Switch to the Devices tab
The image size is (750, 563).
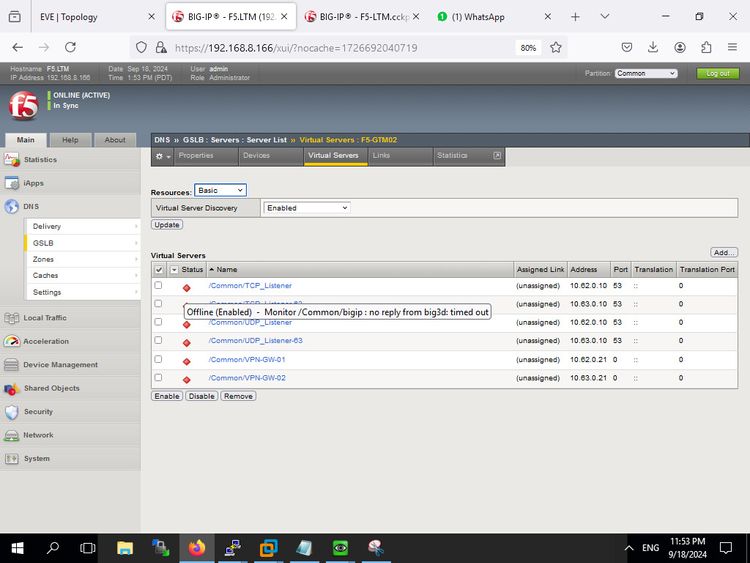256,156
